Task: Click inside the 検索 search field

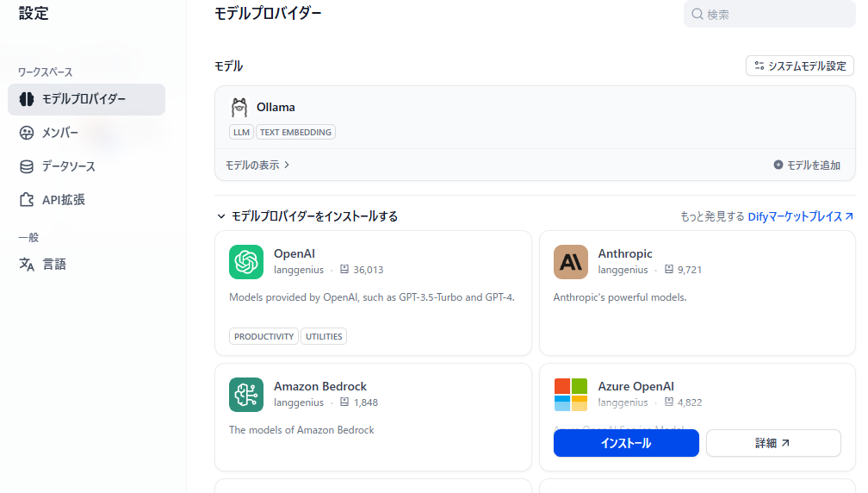Action: click(770, 15)
